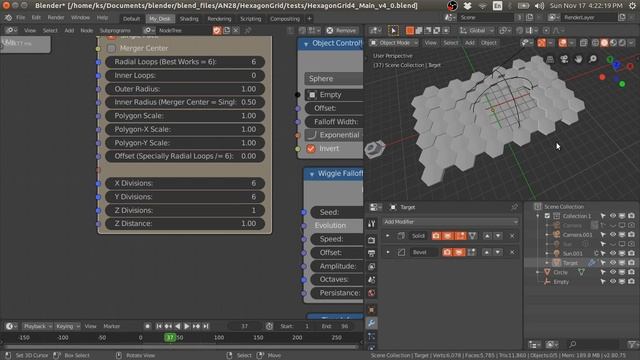This screenshot has height=360, width=640.
Task: Expand the Bevel modifier panel
Action: (x=387, y=252)
